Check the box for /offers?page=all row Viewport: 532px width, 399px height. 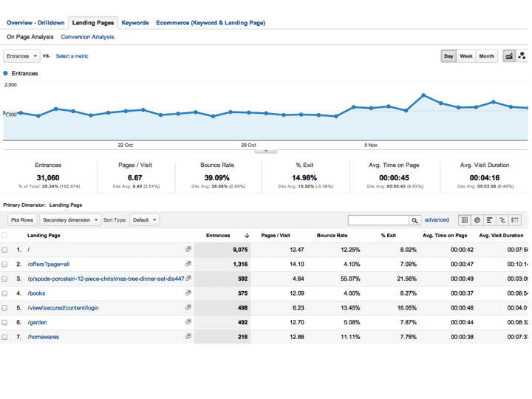coord(4,265)
